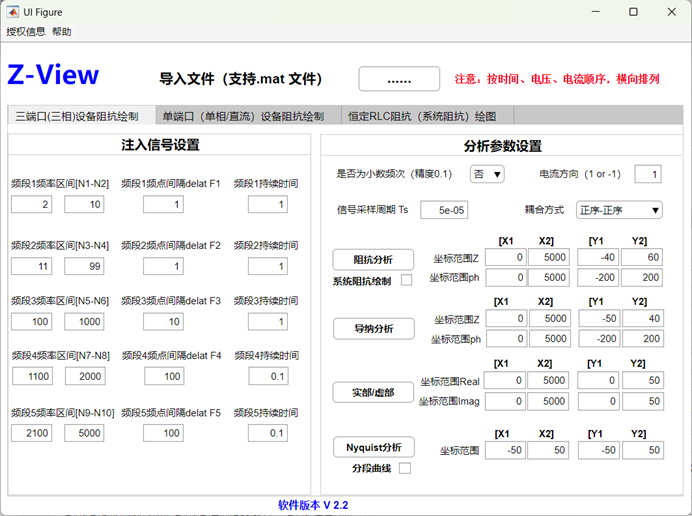Open the 授权信息 menu
The image size is (692, 516).
click(26, 31)
